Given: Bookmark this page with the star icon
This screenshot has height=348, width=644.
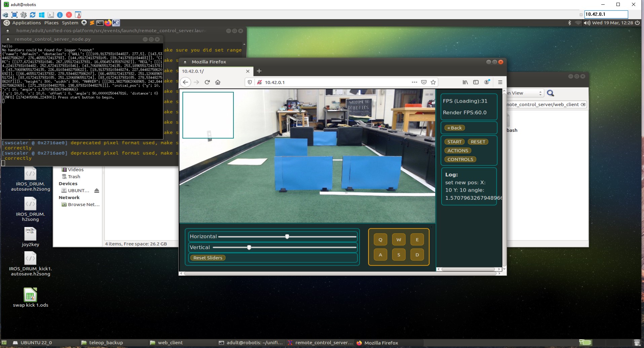Looking at the screenshot, I should click(x=433, y=82).
